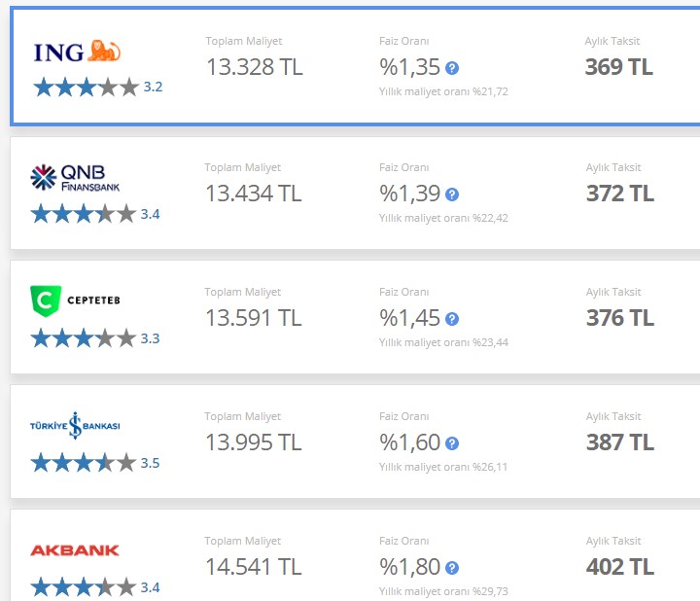Select the 13.591 TL total cost

click(253, 318)
